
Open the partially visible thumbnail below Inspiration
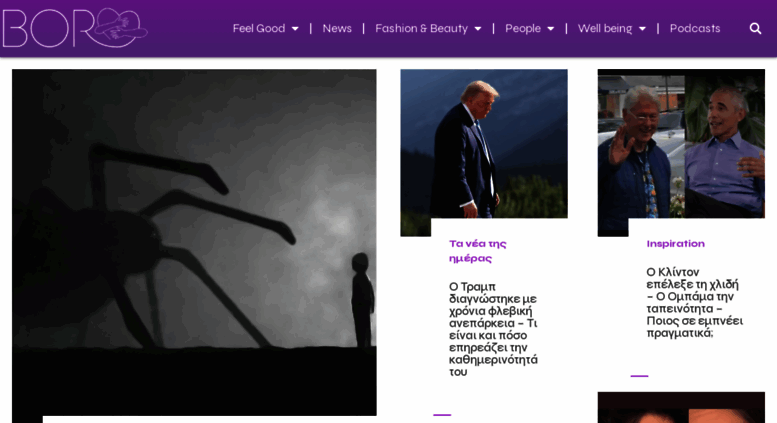[681, 407]
